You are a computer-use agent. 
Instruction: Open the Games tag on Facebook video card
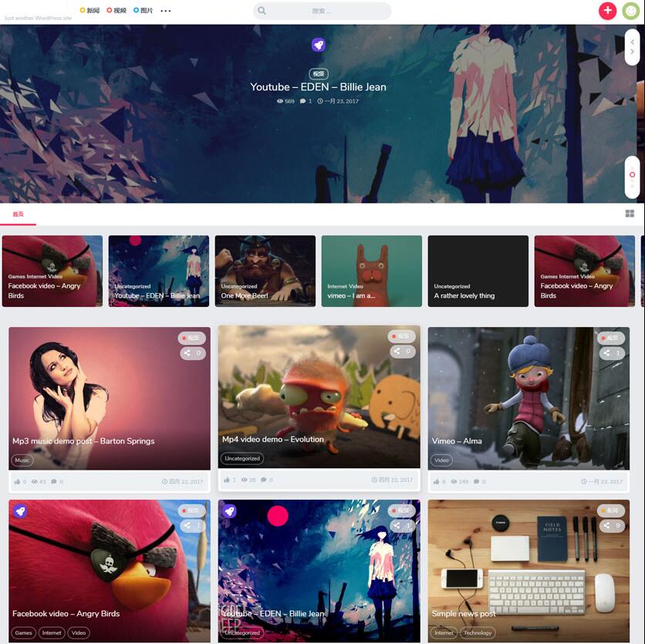tap(23, 633)
